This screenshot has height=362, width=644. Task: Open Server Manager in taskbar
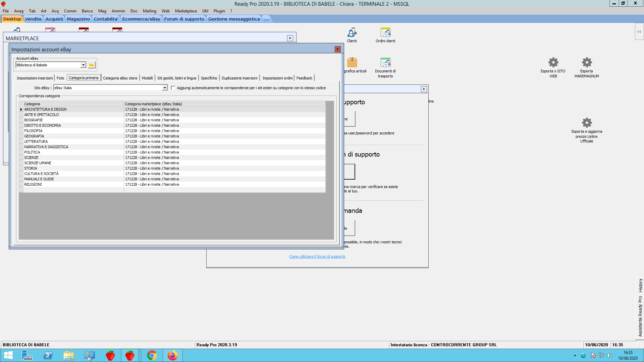27,355
